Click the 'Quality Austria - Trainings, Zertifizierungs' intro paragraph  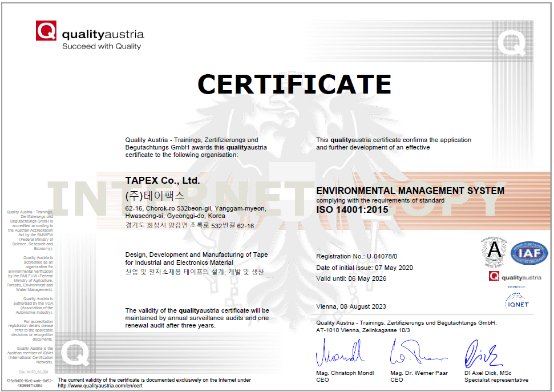[x=196, y=147]
